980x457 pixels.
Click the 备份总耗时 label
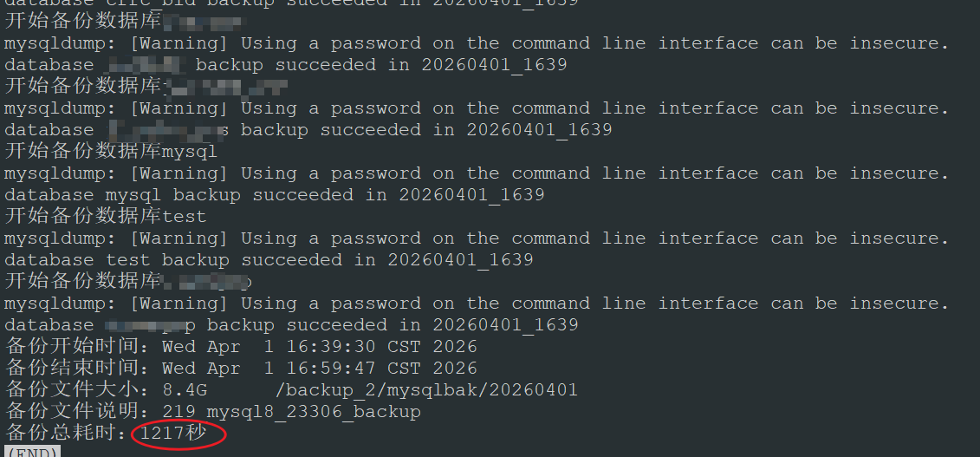[x=66, y=433]
